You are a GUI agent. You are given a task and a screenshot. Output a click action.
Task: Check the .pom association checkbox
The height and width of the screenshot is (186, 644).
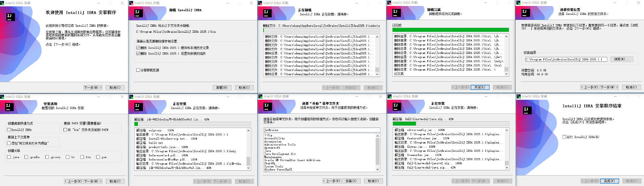pyautogui.click(x=98, y=157)
